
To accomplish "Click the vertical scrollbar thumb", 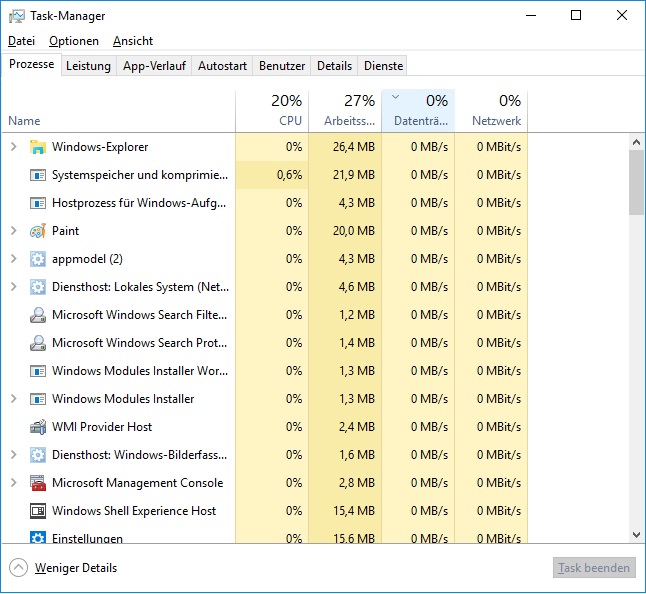I will (637, 182).
